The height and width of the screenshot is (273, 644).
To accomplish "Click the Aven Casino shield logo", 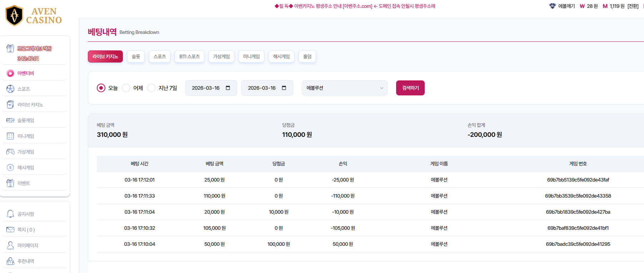I will tap(15, 16).
